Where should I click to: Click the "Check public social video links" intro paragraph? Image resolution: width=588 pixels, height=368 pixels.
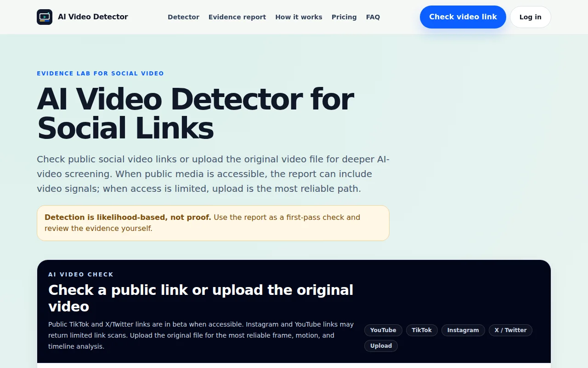click(213, 174)
